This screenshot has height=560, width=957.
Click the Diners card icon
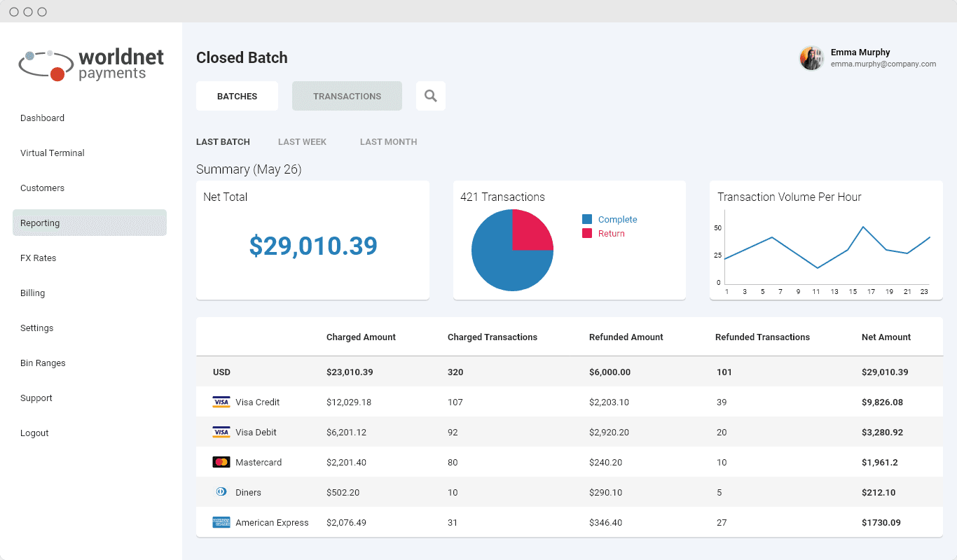click(x=221, y=492)
